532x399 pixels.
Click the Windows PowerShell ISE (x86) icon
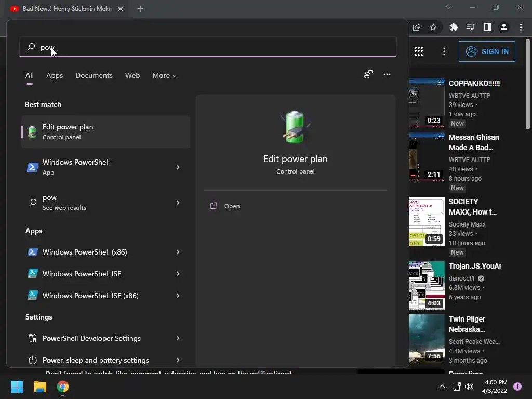pyautogui.click(x=33, y=295)
